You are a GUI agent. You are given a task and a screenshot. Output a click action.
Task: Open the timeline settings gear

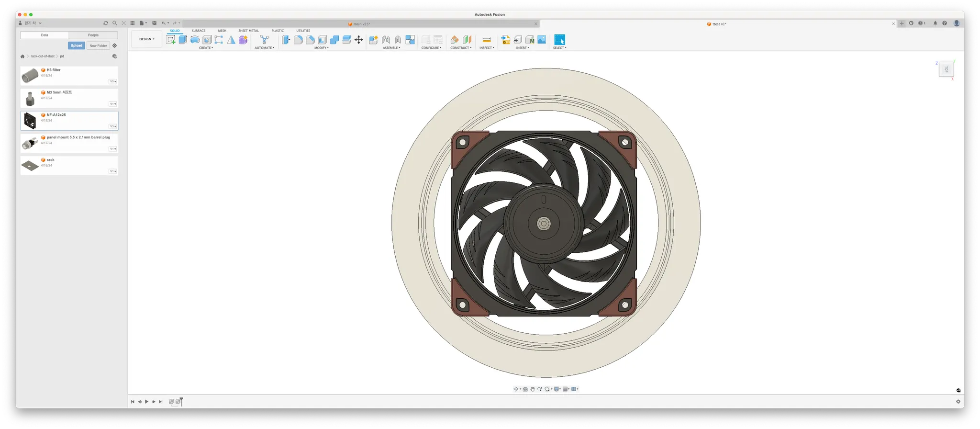pyautogui.click(x=958, y=402)
